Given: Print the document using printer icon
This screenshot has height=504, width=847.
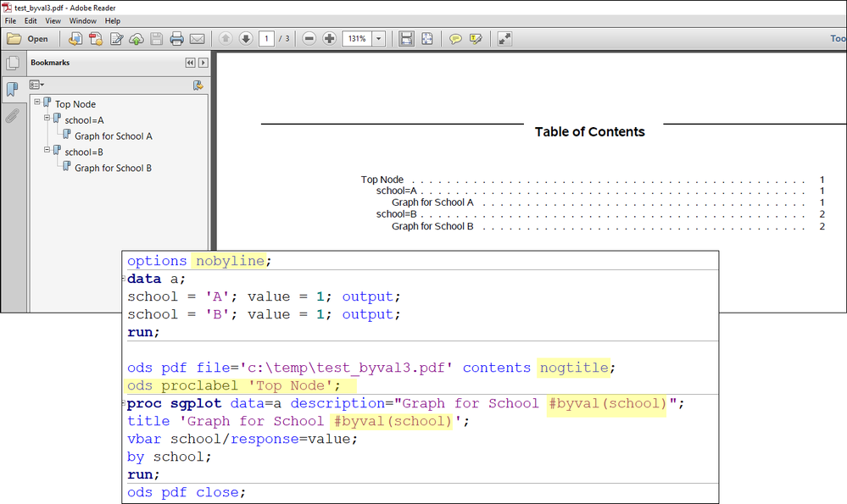Looking at the screenshot, I should coord(176,39).
